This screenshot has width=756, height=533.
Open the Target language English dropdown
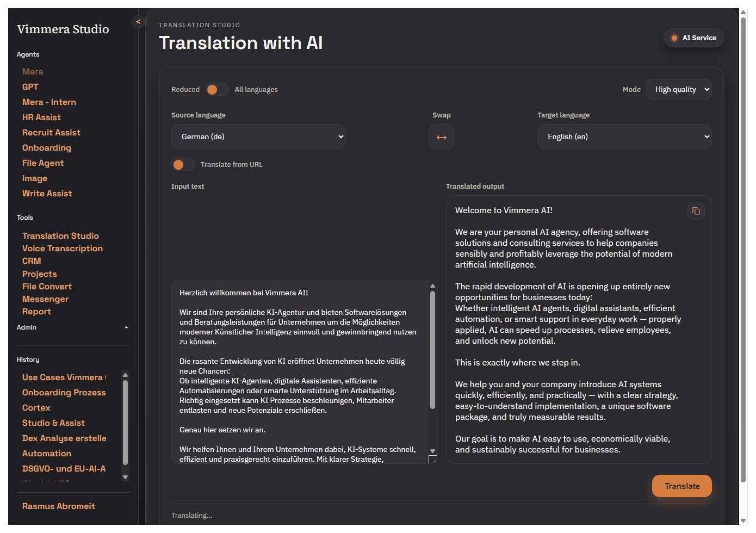coord(624,137)
